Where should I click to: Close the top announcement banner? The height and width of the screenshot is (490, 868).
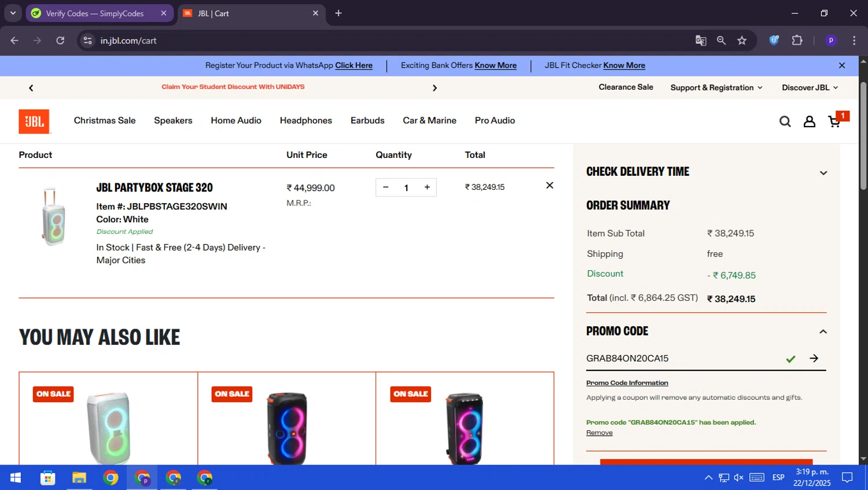click(x=842, y=65)
